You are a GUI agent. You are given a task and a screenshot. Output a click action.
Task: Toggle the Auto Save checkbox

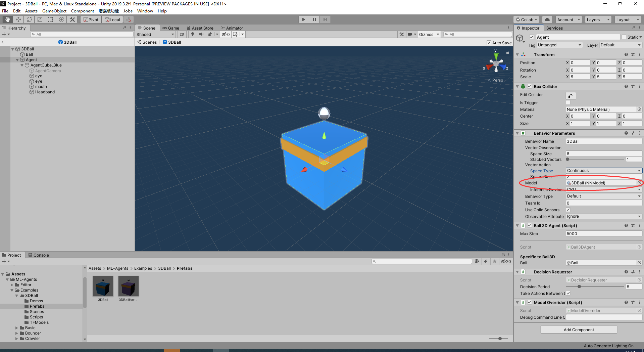point(489,43)
